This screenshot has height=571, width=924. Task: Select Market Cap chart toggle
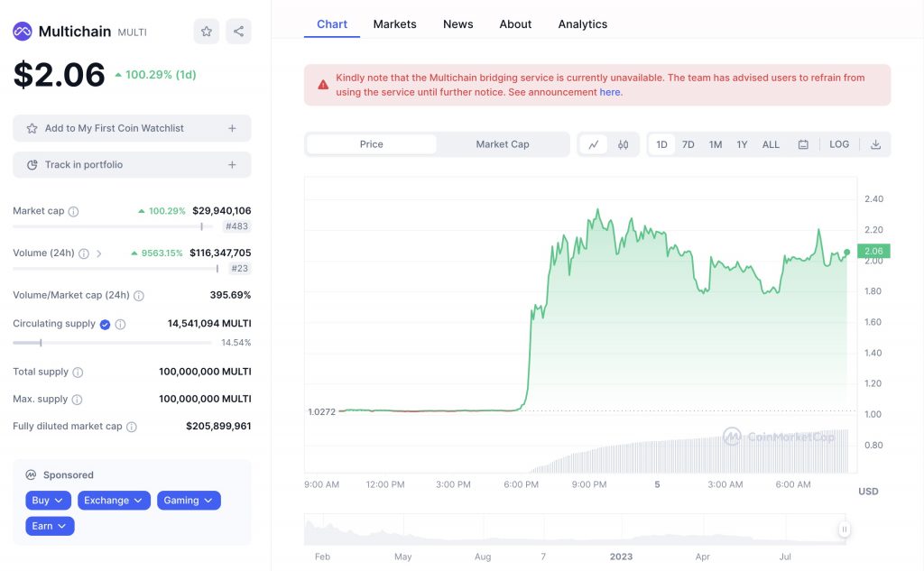[x=502, y=144]
